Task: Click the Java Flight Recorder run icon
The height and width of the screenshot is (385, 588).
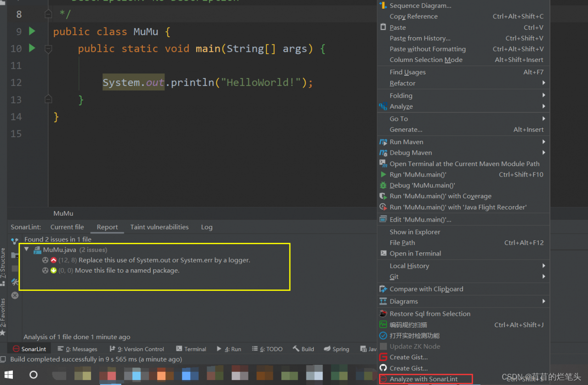Action: [x=383, y=207]
